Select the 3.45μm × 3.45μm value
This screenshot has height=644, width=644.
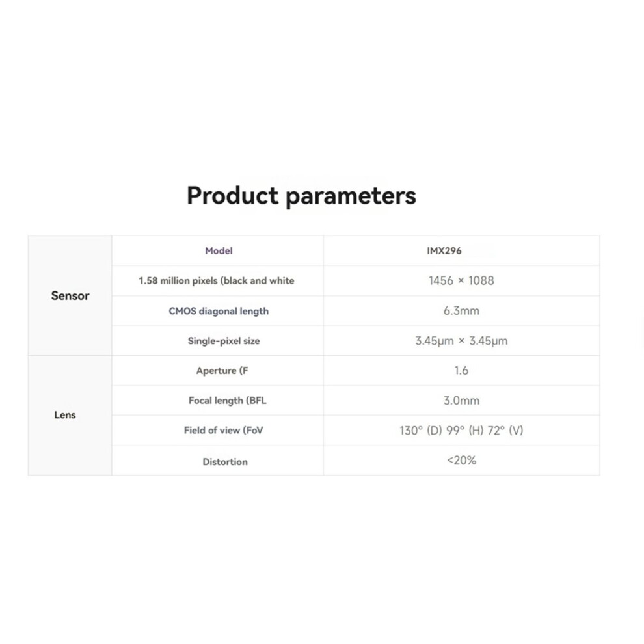(461, 341)
